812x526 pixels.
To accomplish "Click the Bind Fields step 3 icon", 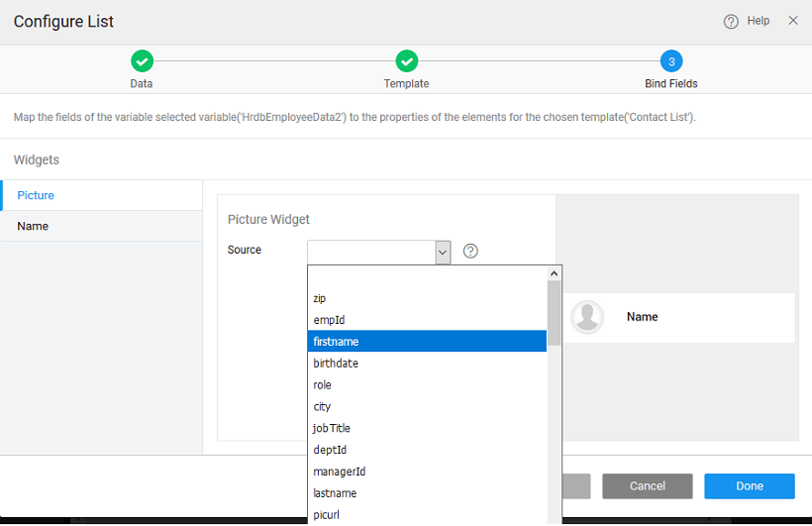I will click(x=671, y=61).
